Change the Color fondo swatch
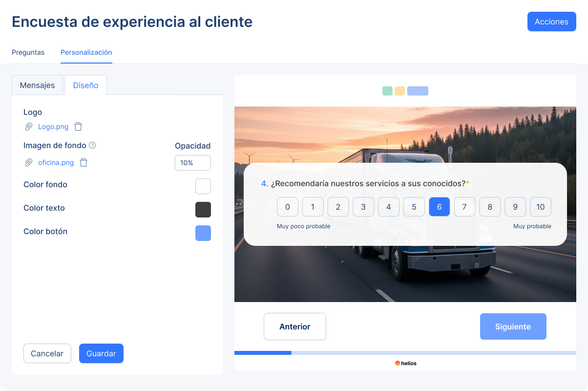This screenshot has width=588, height=391. (x=203, y=186)
